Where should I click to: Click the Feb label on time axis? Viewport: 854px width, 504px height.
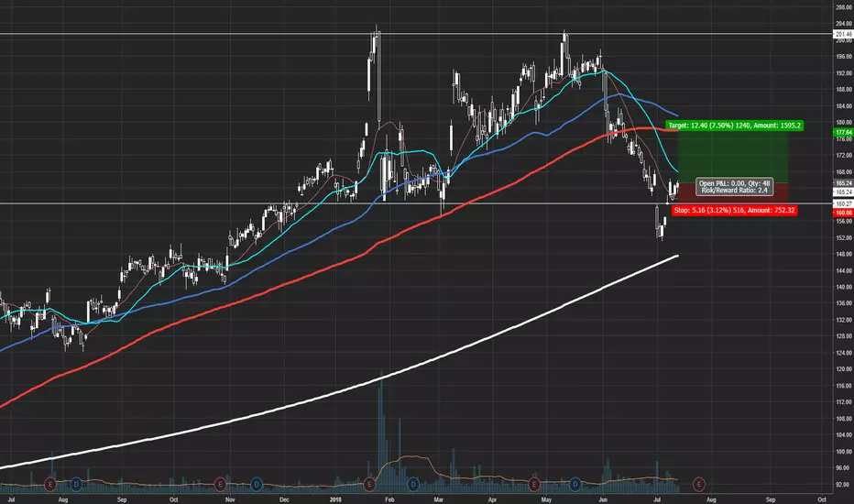coord(389,499)
